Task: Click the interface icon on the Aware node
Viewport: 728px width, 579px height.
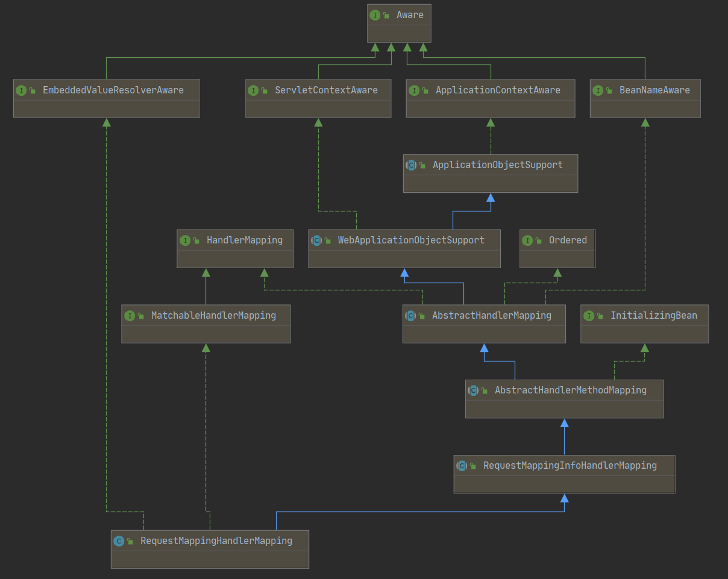Action: pos(375,14)
